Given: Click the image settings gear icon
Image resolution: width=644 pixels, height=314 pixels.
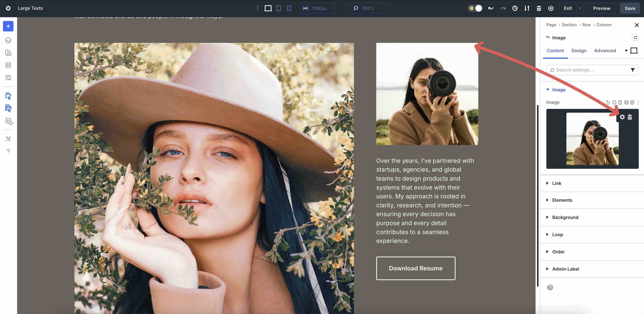Looking at the screenshot, I should tap(622, 117).
